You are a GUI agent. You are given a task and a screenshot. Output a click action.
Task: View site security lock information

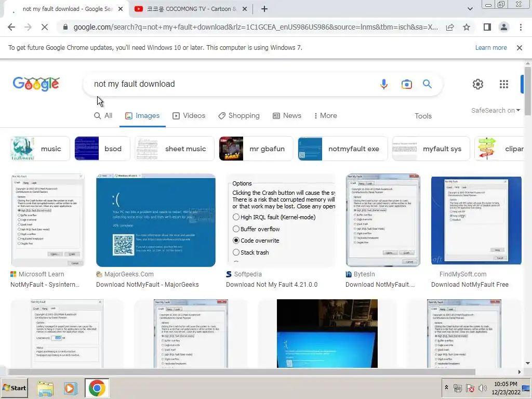(x=65, y=27)
